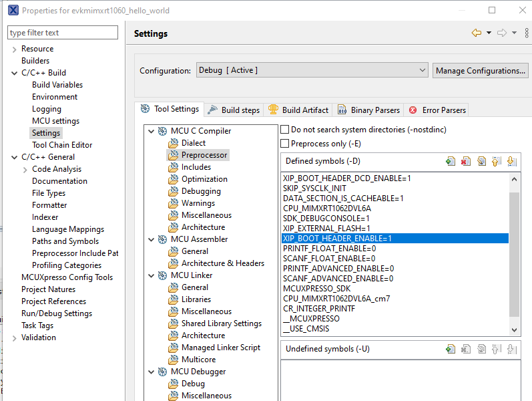Collapse the MCU C Compiler tree node
The image size is (532, 401).
(152, 131)
